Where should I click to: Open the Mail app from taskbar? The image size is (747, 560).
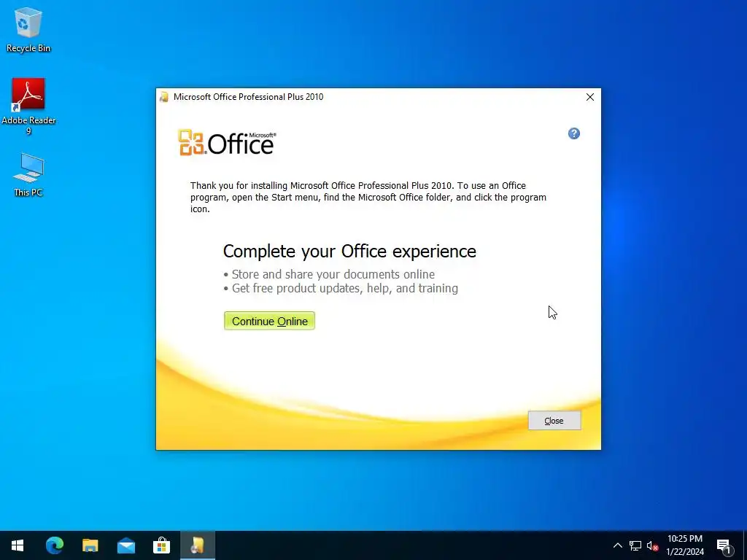tap(125, 545)
